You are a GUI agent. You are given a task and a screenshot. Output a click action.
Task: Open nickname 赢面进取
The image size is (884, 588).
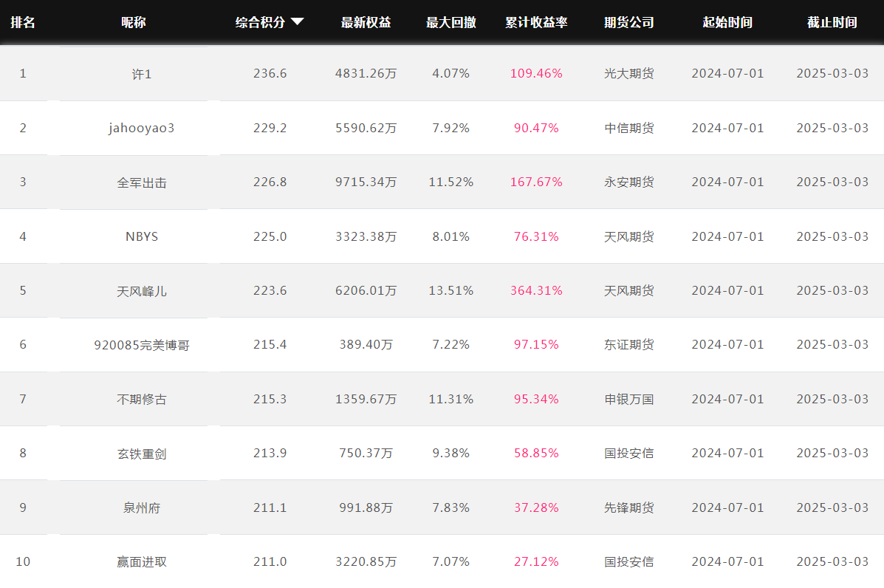142,562
